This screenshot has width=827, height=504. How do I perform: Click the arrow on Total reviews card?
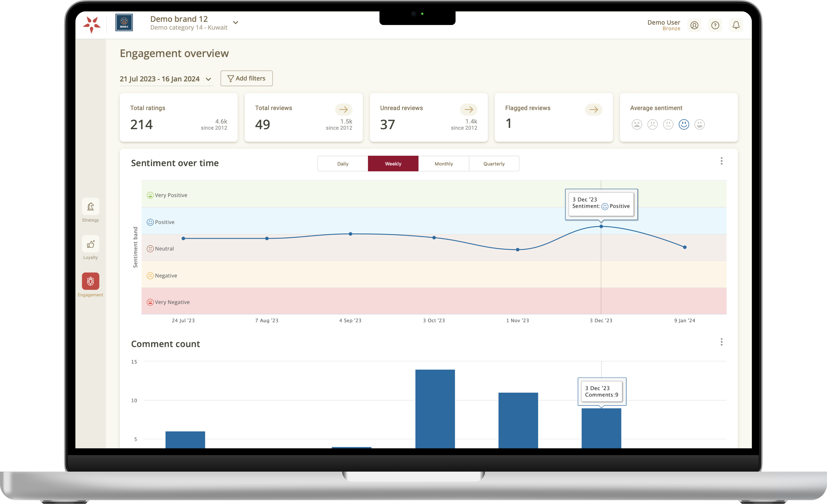[x=343, y=109]
